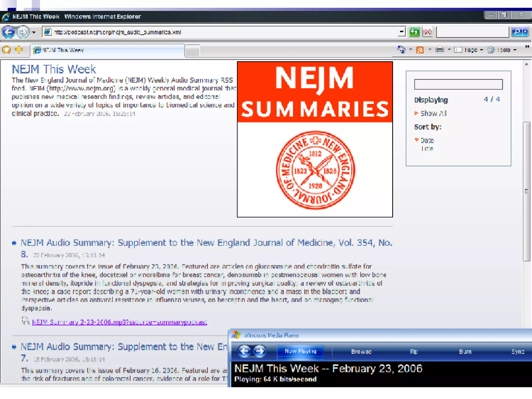Open the Vol. 354, No. 8 audio summary heading

tap(207, 248)
